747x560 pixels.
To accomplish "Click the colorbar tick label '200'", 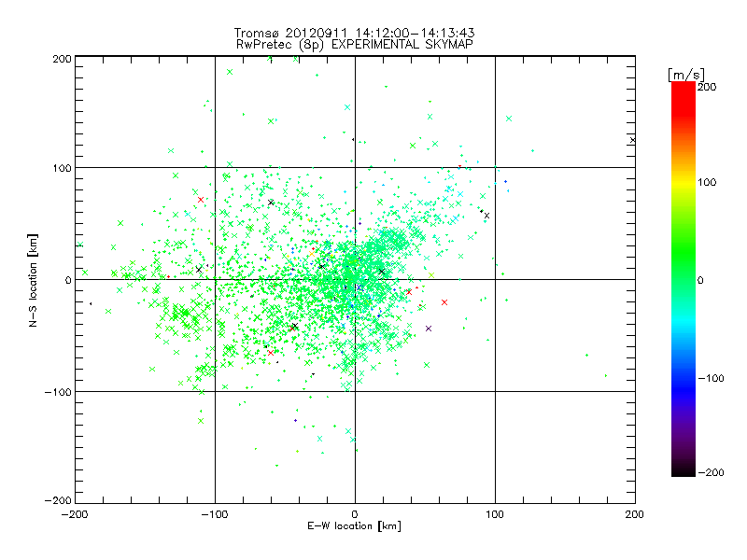I will 707,87.
